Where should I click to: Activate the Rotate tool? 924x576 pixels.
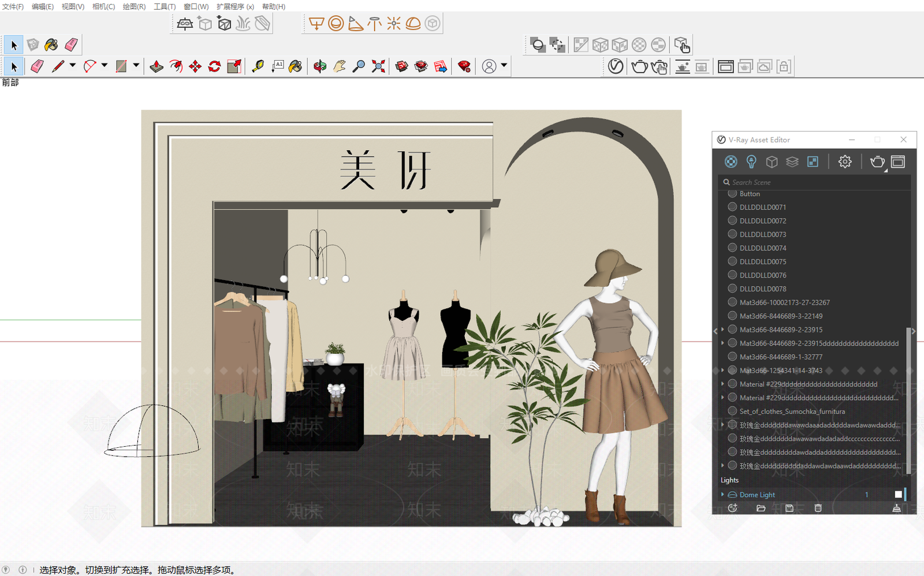pyautogui.click(x=214, y=66)
